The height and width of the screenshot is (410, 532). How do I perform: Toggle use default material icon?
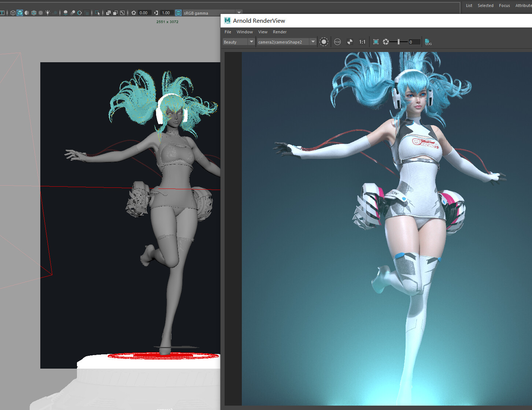27,13
